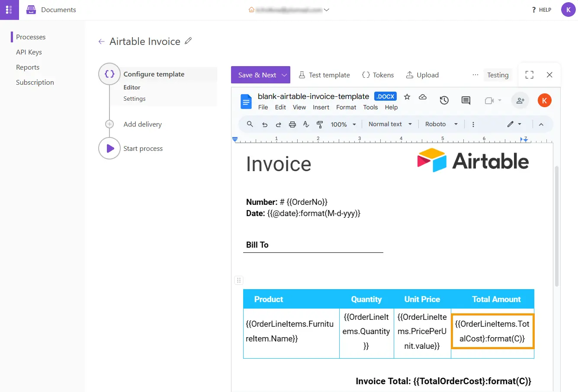
Task: Star the document
Action: (407, 97)
